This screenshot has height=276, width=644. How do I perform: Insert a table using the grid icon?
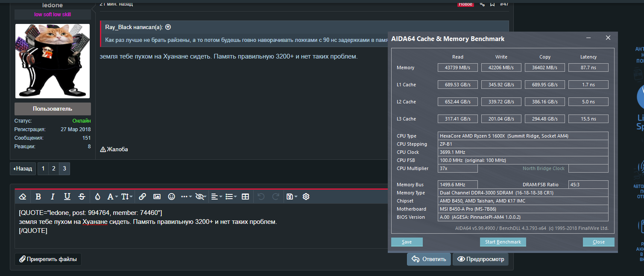point(245,197)
